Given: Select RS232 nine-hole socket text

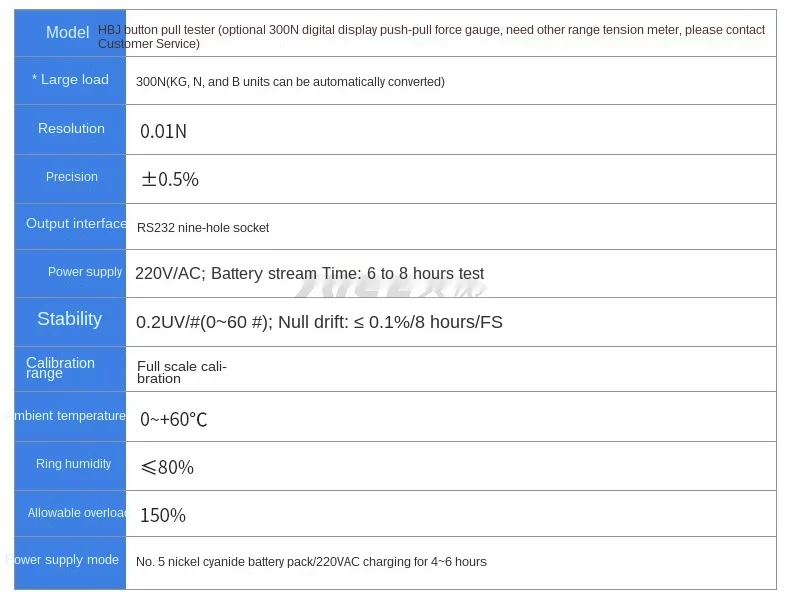Looking at the screenshot, I should pyautogui.click(x=203, y=228).
